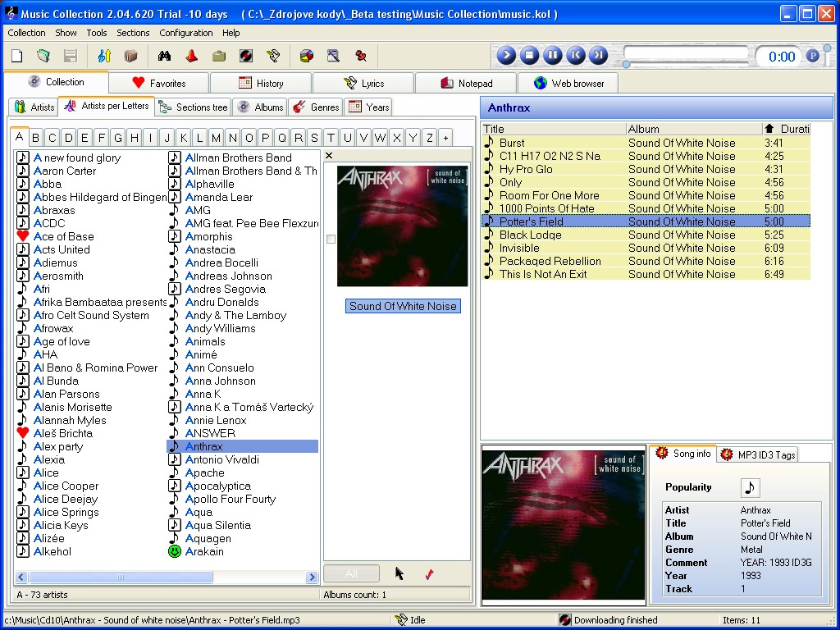Click the brown box toolbar icon

click(131, 56)
